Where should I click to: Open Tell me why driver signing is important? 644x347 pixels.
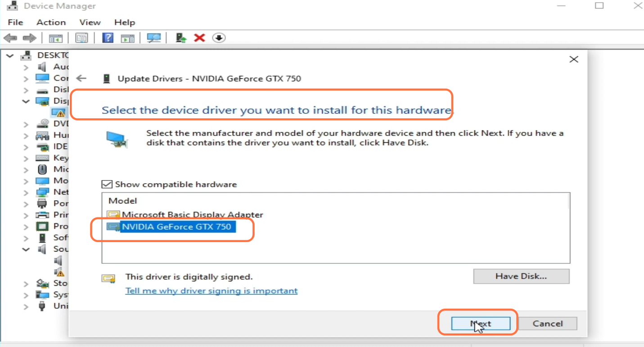click(x=212, y=291)
